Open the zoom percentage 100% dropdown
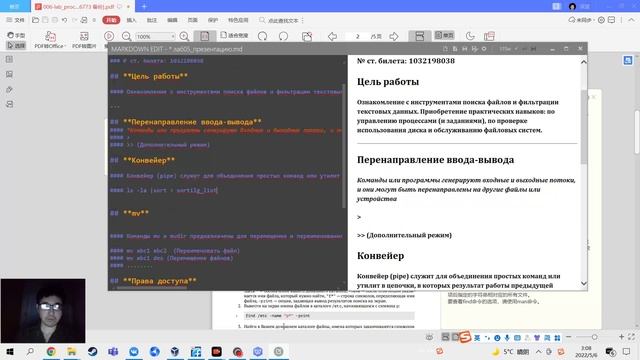The height and width of the screenshot is (360, 640). coord(155,36)
